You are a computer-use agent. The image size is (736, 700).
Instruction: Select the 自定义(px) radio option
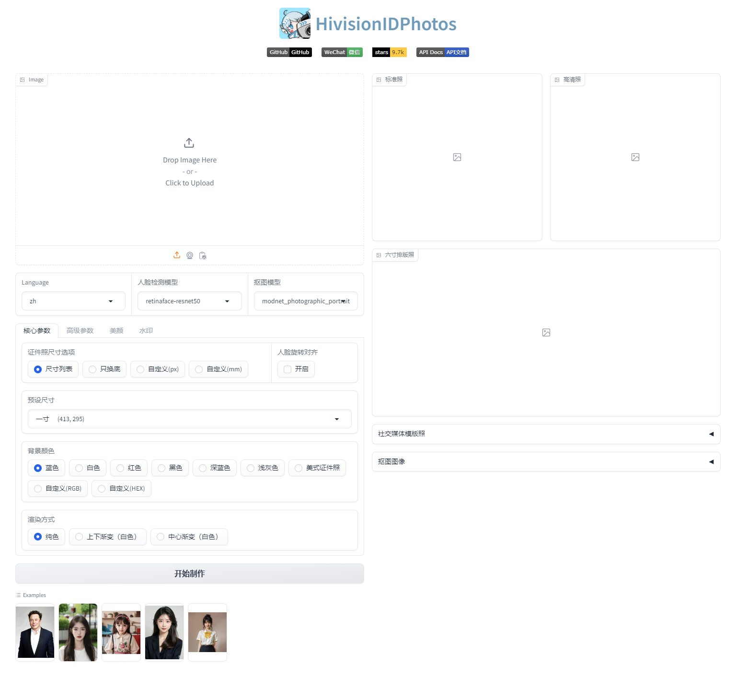click(x=158, y=369)
